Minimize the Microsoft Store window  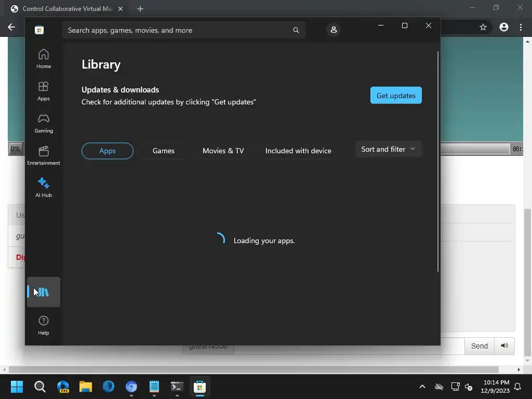coord(381,25)
